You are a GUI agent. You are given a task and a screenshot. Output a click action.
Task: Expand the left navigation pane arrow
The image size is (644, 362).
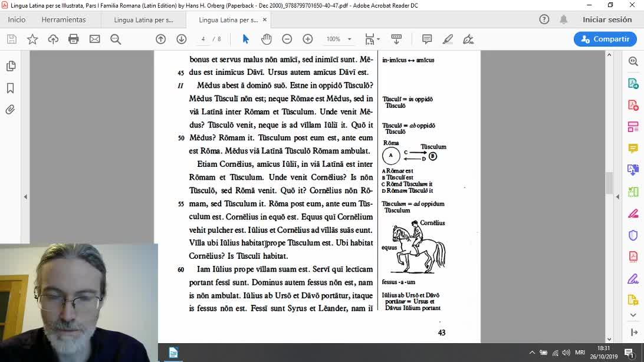[x=25, y=197]
